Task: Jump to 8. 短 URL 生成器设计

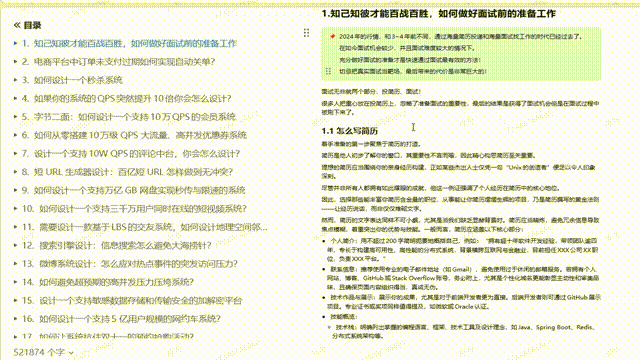Action: point(127,172)
